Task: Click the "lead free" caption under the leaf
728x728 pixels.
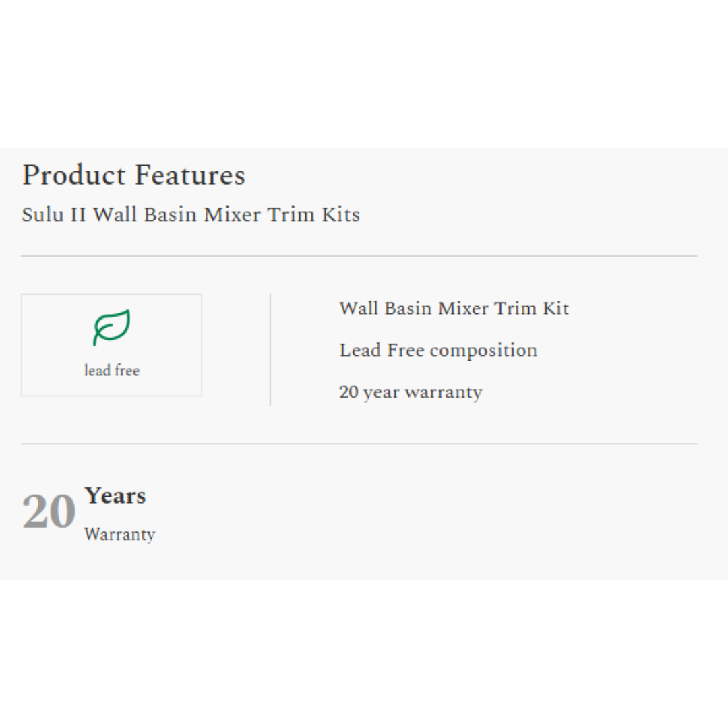Action: pyautogui.click(x=112, y=371)
